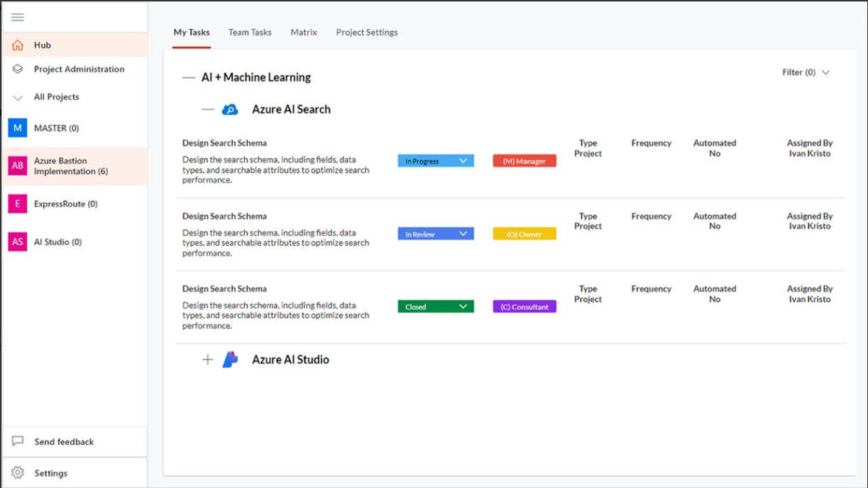Image resolution: width=868 pixels, height=488 pixels.
Task: Click the Azure AI Studio logo icon
Action: click(x=230, y=360)
